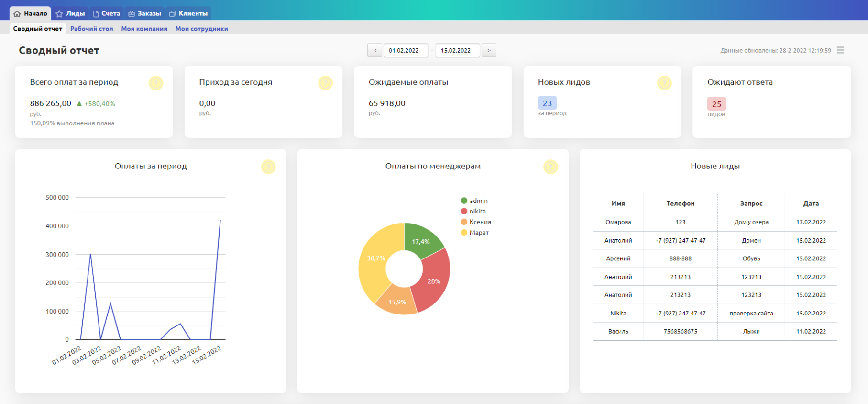The image size is (868, 404).
Task: Open the Лиды top tab
Action: pos(70,13)
